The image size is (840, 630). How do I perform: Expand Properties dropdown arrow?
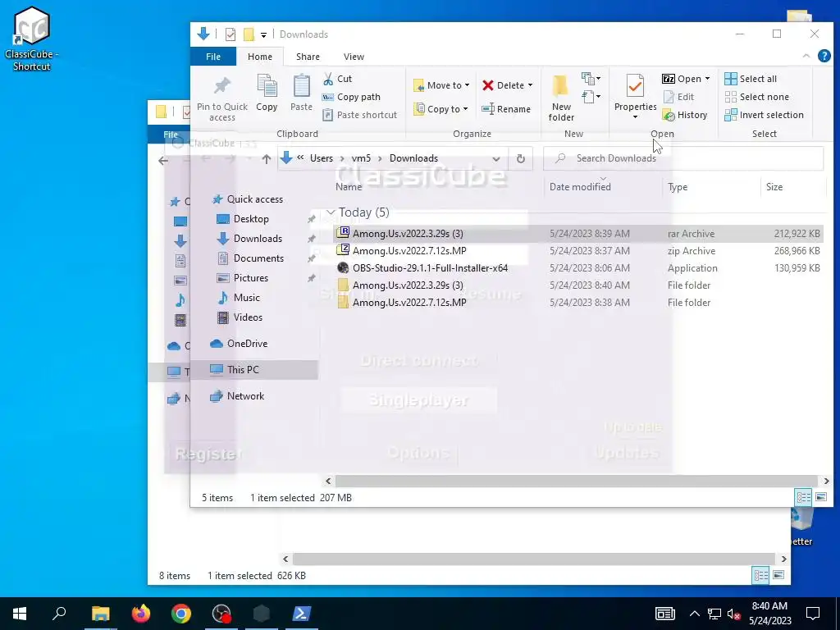[636, 117]
